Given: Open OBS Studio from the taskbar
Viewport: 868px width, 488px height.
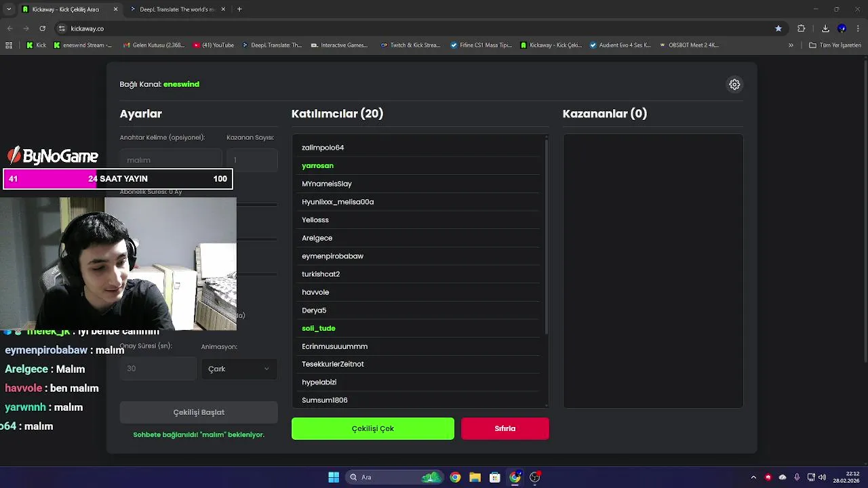Looking at the screenshot, I should 535,477.
